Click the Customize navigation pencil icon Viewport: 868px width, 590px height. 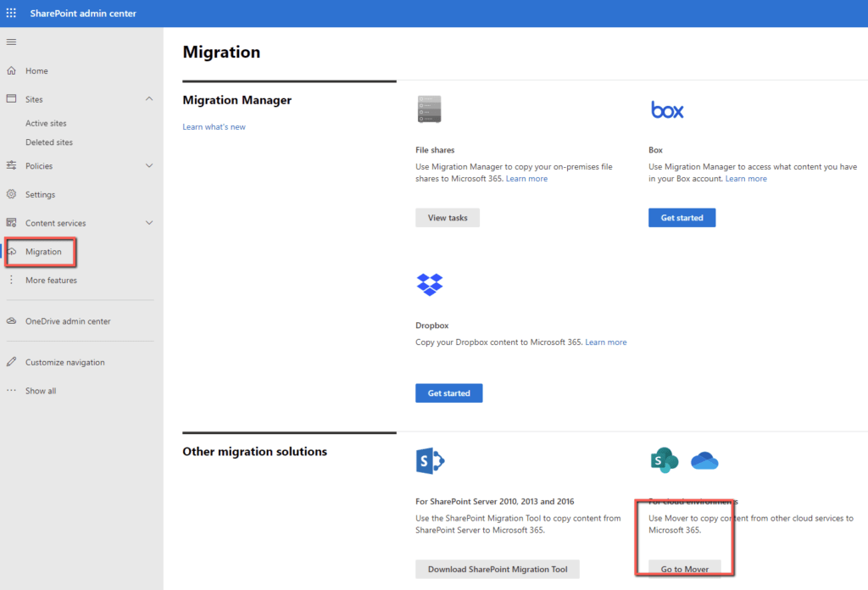[x=11, y=362]
